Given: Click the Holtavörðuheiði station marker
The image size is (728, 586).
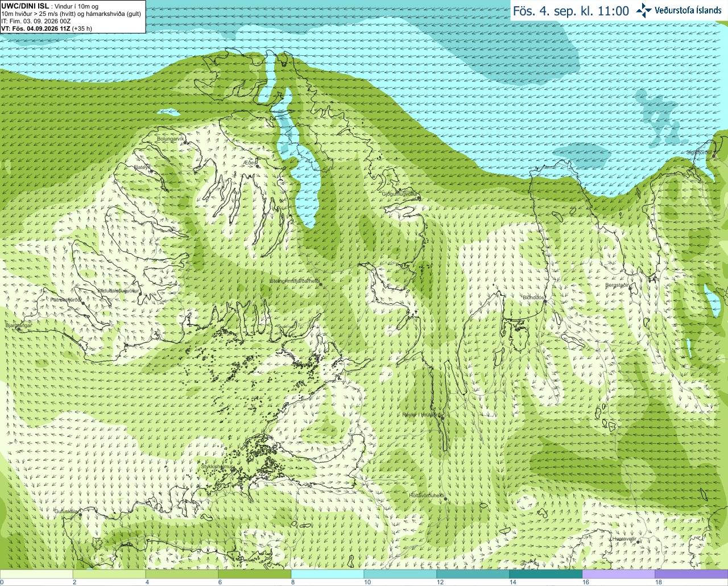Looking at the screenshot, I should point(445,499).
